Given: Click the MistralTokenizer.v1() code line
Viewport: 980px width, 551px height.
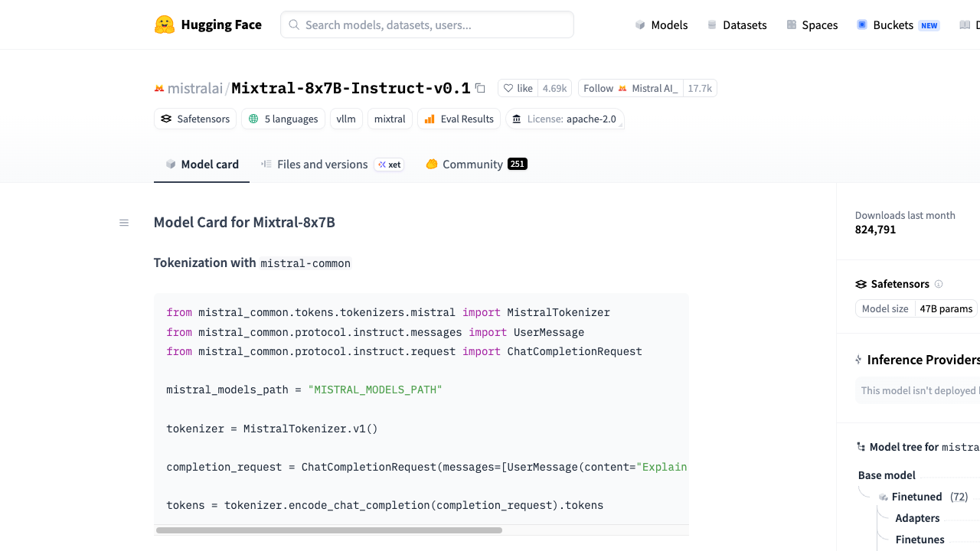Looking at the screenshot, I should tap(272, 429).
